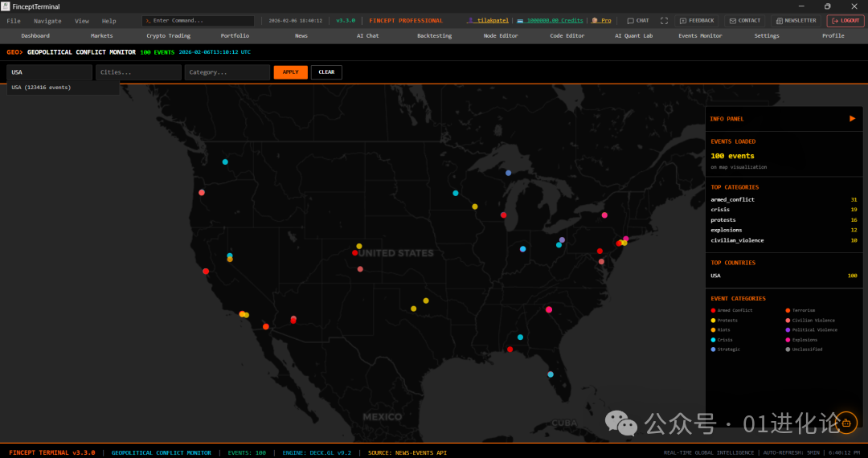Focus the Enter Command input field
The height and width of the screenshot is (458, 868).
tap(199, 21)
